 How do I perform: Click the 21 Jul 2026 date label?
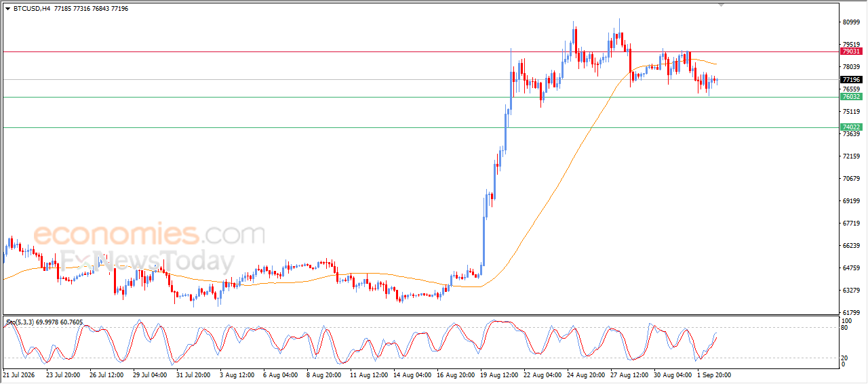(19, 375)
